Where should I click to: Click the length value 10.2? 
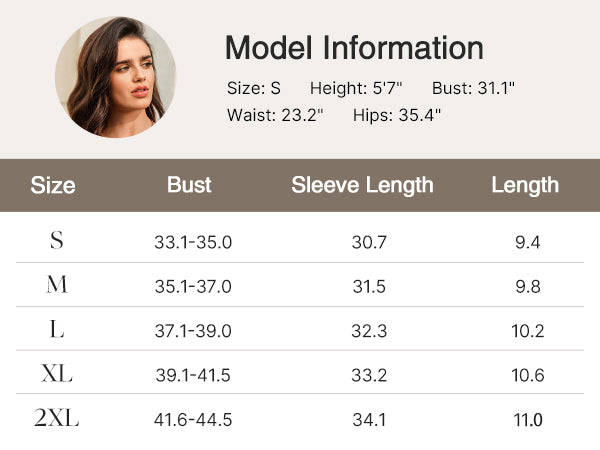(x=526, y=331)
